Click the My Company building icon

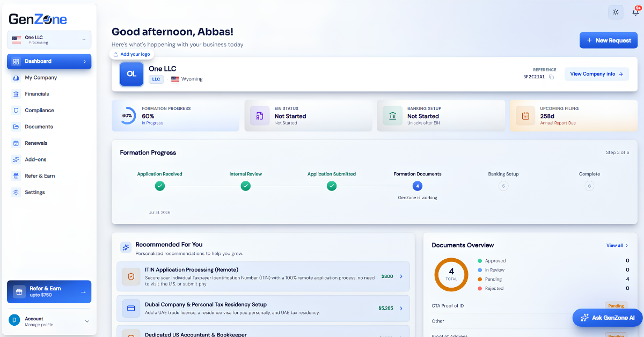(x=16, y=78)
